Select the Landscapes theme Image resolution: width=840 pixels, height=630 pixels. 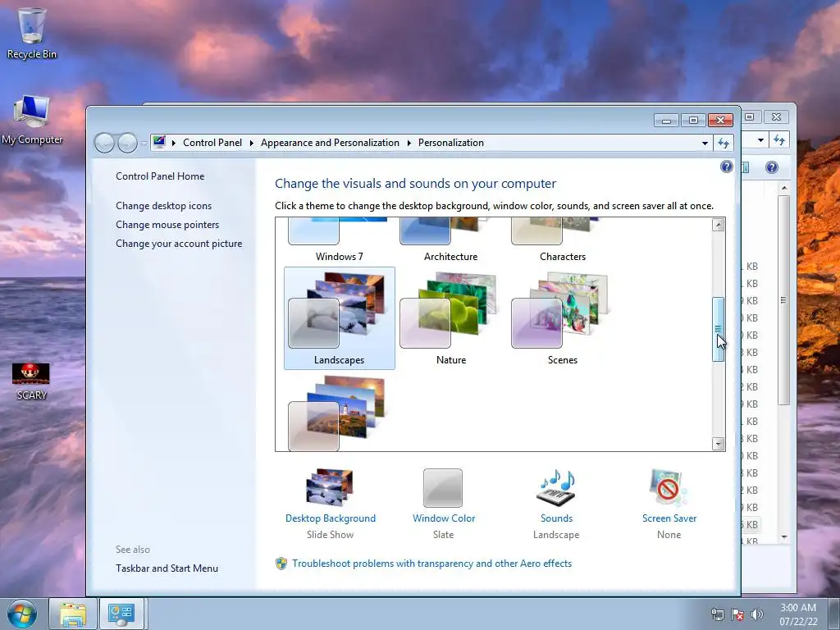tap(339, 318)
